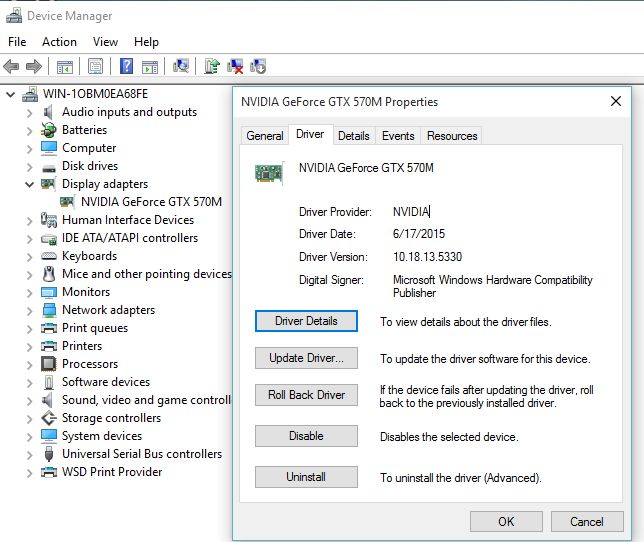The height and width of the screenshot is (542, 644).
Task: Click the Disk drives category icon
Action: tap(49, 168)
